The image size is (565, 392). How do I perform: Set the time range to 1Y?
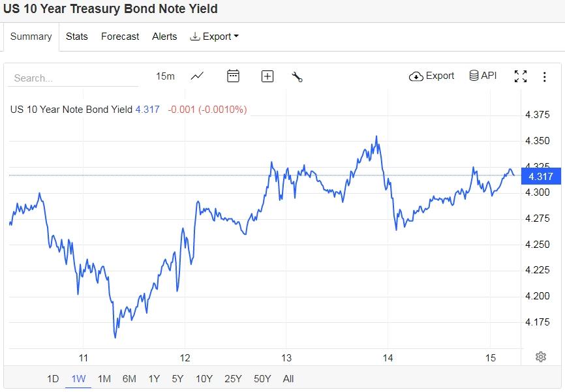coord(154,378)
